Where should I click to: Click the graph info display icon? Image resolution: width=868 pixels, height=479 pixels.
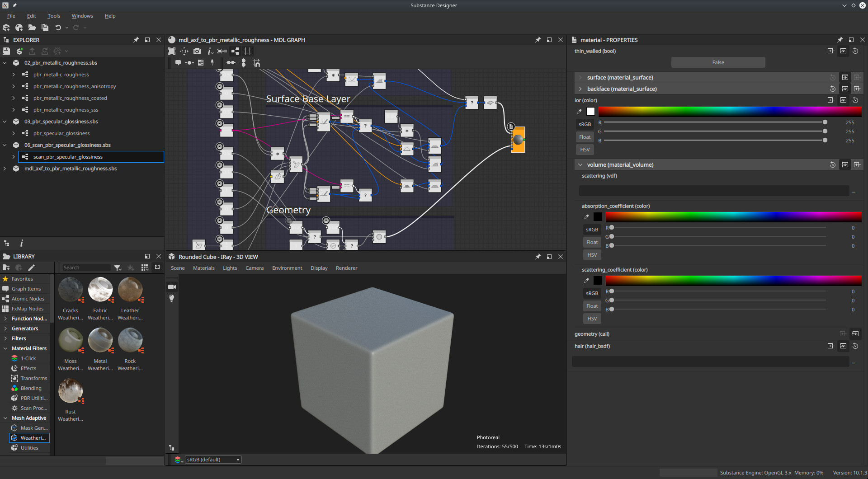pyautogui.click(x=210, y=51)
